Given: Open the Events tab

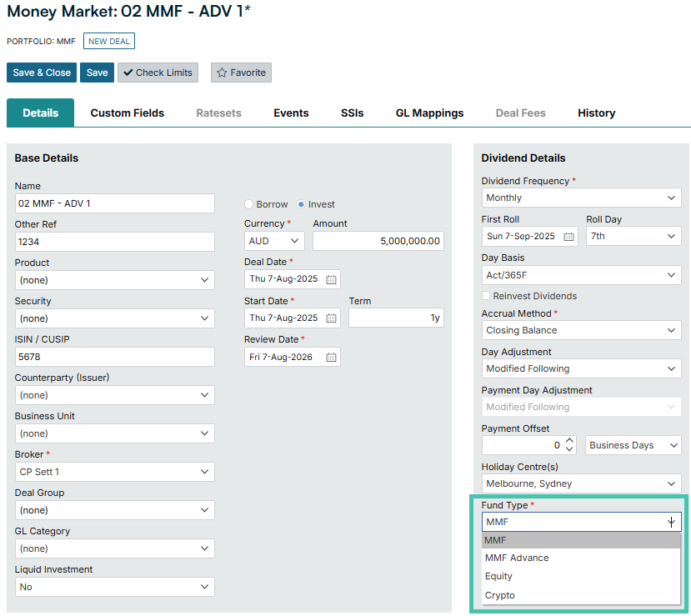Looking at the screenshot, I should tap(291, 113).
